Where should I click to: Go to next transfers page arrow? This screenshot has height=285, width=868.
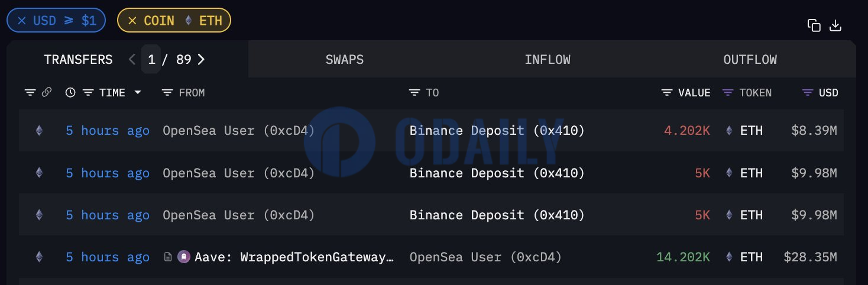[x=201, y=59]
